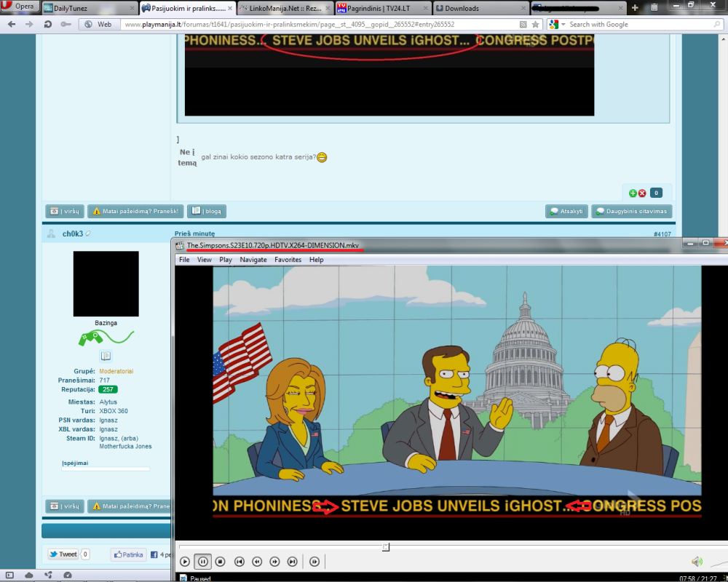Toggle the Opera panels sidebar icon
Screen dimensions: 728x582
point(9,575)
